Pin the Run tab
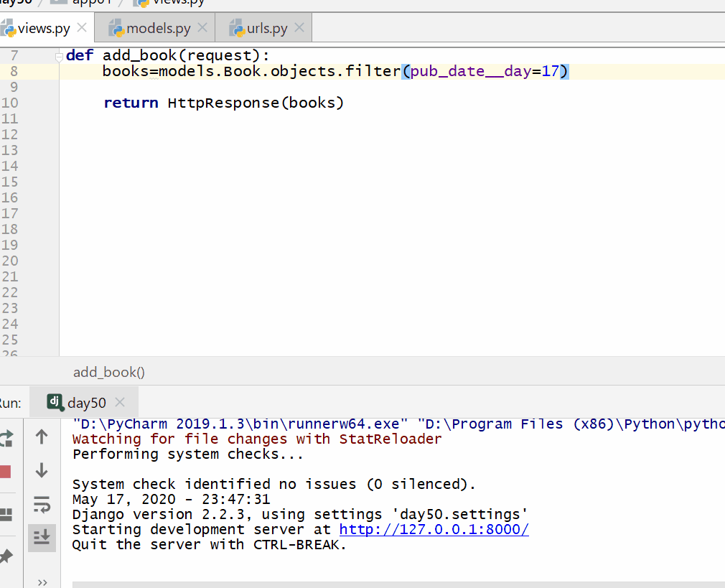The height and width of the screenshot is (588, 725). click(x=6, y=556)
